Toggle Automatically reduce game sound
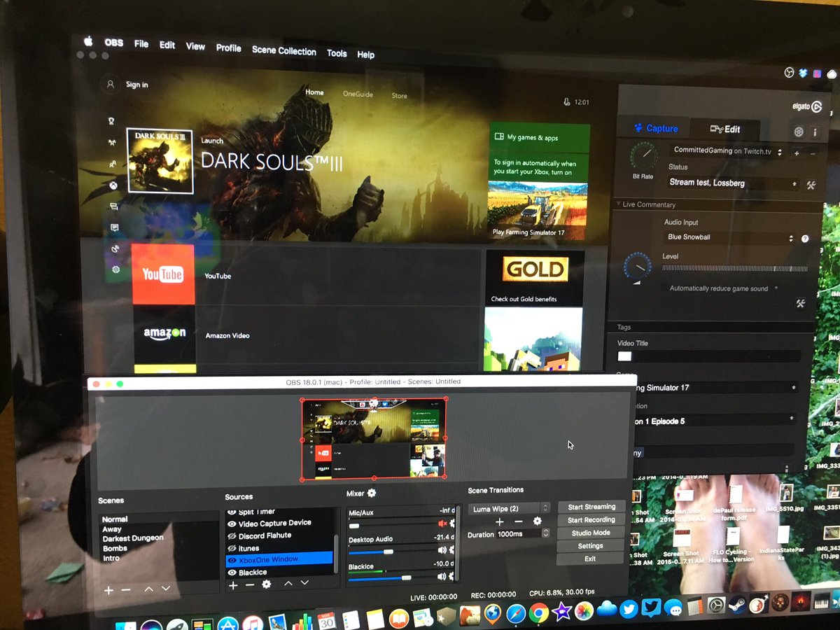This screenshot has width=840, height=630. coord(718,288)
